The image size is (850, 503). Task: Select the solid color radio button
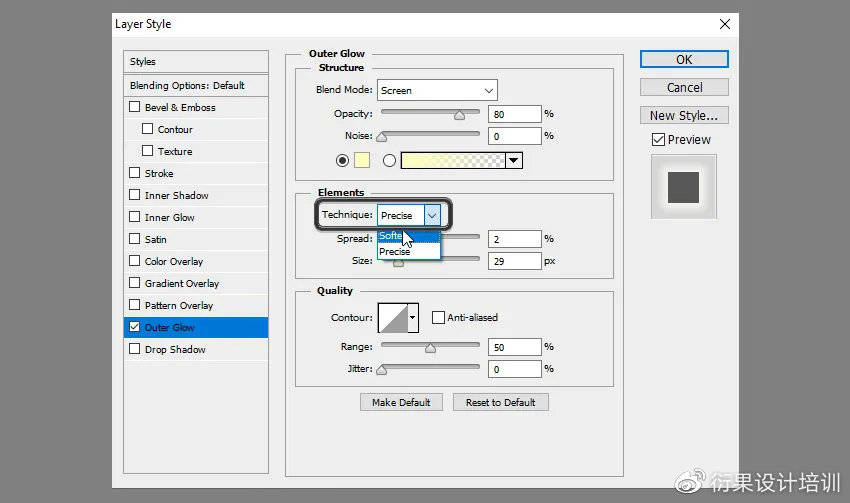coord(343,160)
